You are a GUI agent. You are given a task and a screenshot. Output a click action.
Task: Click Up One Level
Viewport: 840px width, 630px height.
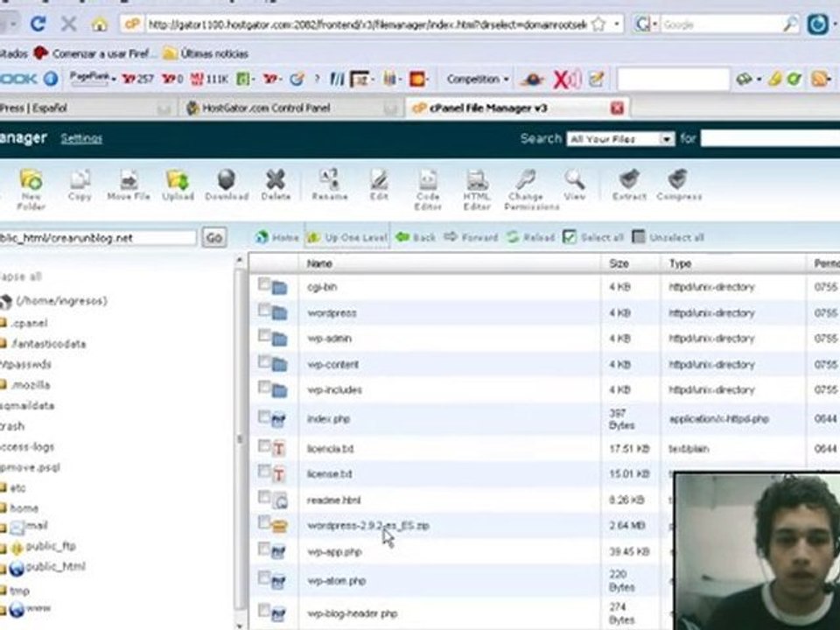[x=347, y=237]
